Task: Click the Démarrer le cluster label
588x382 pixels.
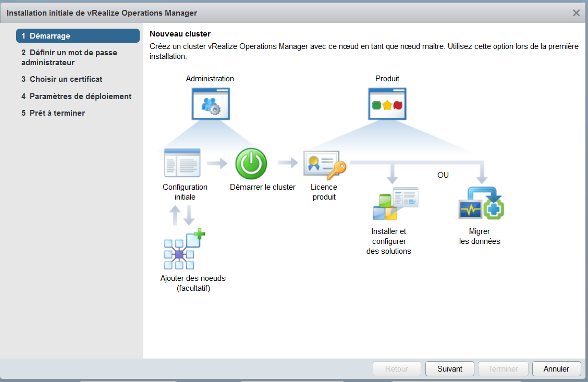Action: point(263,187)
